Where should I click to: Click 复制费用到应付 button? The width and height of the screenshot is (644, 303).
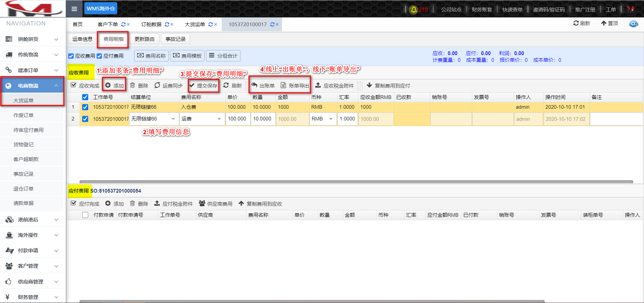pyautogui.click(x=388, y=86)
